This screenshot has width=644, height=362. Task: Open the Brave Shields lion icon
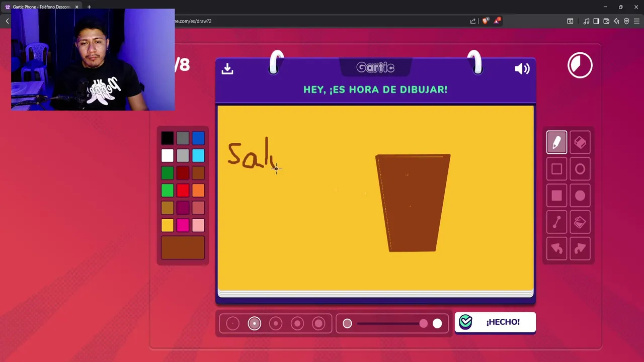(485, 21)
